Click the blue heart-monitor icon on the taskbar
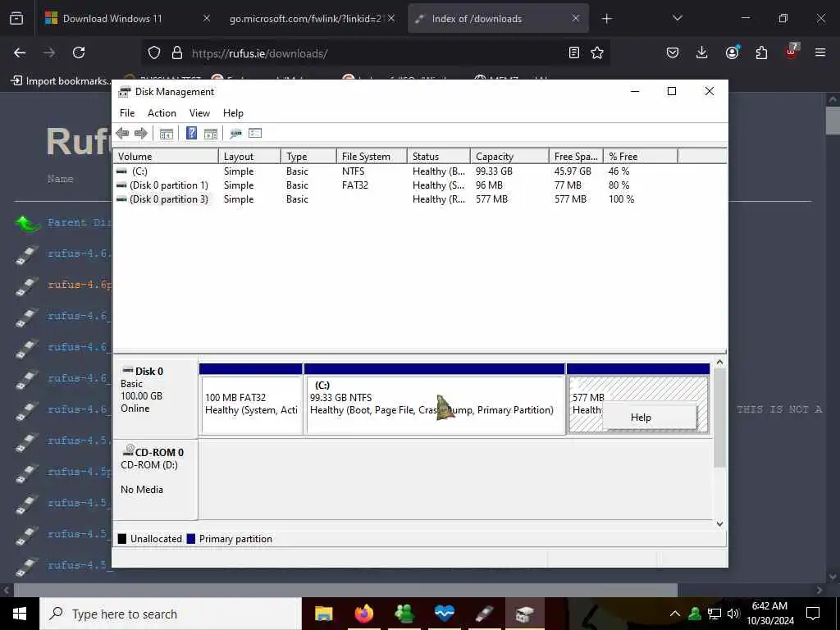Screen dimensions: 840x630 click(x=444, y=614)
